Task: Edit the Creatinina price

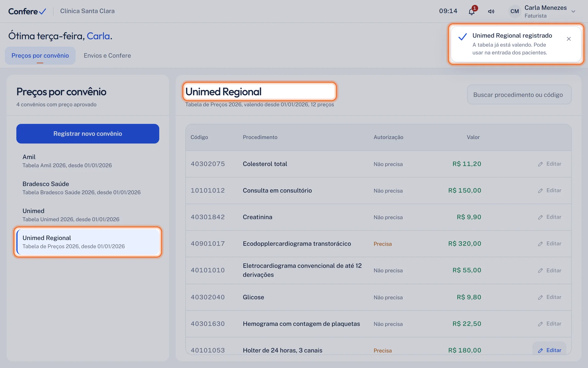Action: coord(550,217)
